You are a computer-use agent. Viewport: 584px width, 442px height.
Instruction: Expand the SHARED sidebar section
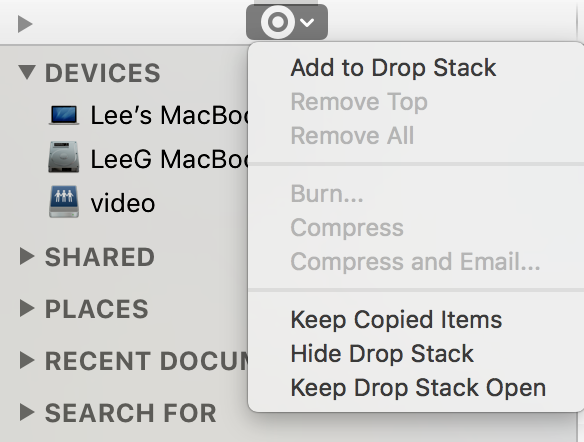click(x=26, y=257)
